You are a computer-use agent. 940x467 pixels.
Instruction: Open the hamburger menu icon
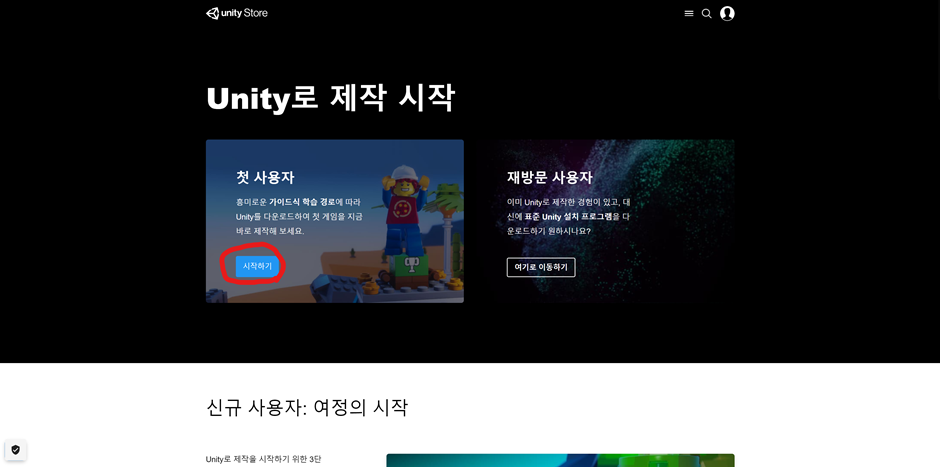click(x=689, y=13)
